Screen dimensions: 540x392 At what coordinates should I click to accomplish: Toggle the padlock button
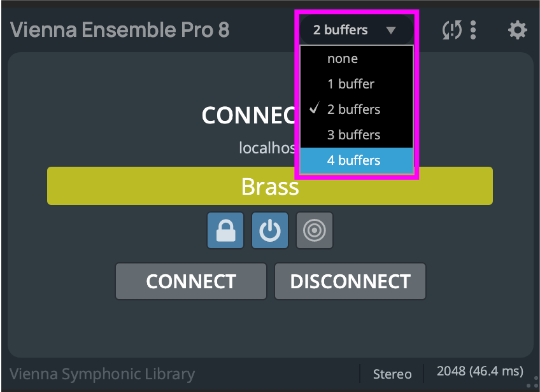[225, 230]
